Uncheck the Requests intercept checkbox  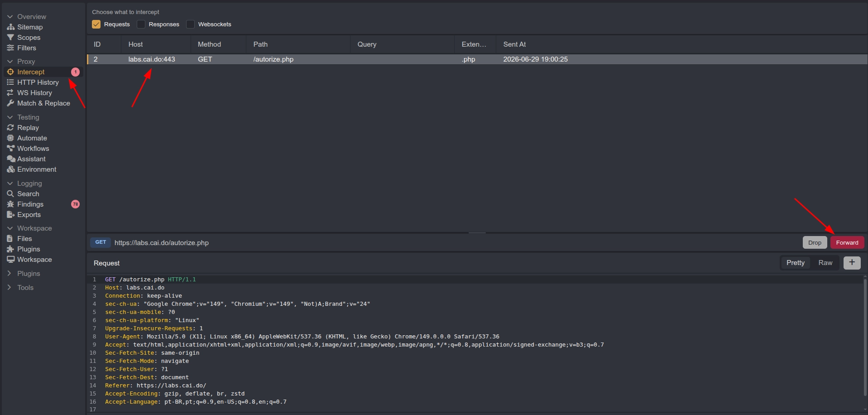pyautogui.click(x=96, y=24)
